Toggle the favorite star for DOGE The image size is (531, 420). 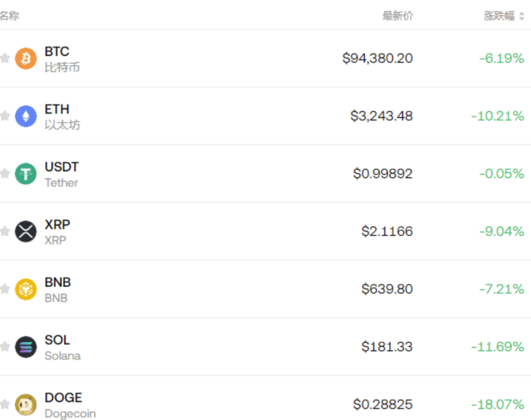[5, 405]
